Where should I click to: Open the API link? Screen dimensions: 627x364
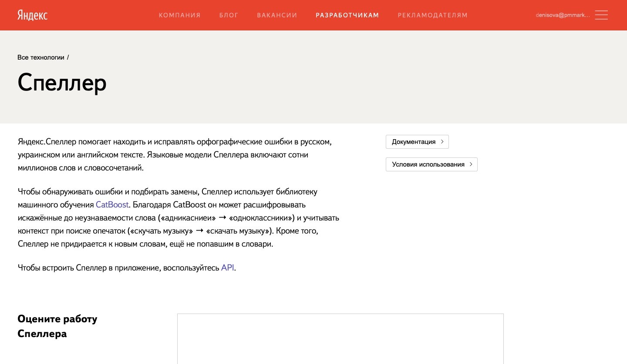pos(228,268)
